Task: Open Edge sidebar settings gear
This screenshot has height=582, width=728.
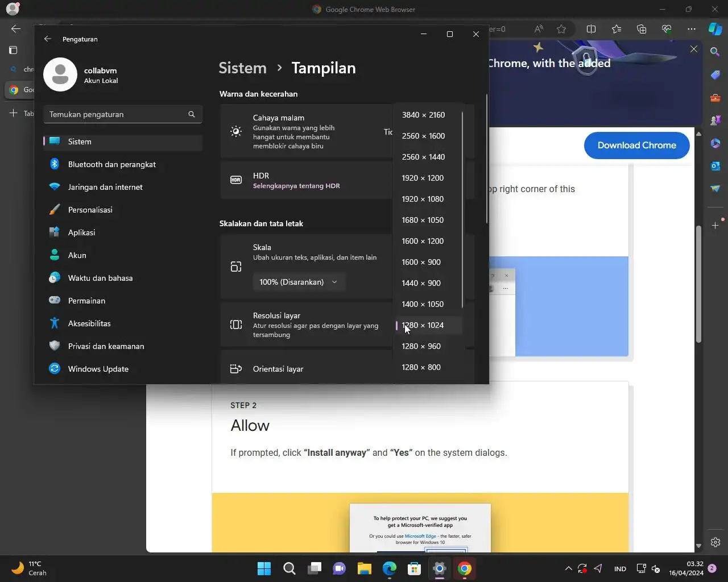Action: (715, 542)
